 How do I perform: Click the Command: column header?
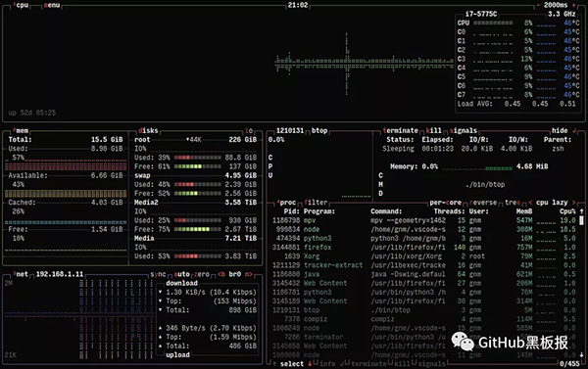386,211
